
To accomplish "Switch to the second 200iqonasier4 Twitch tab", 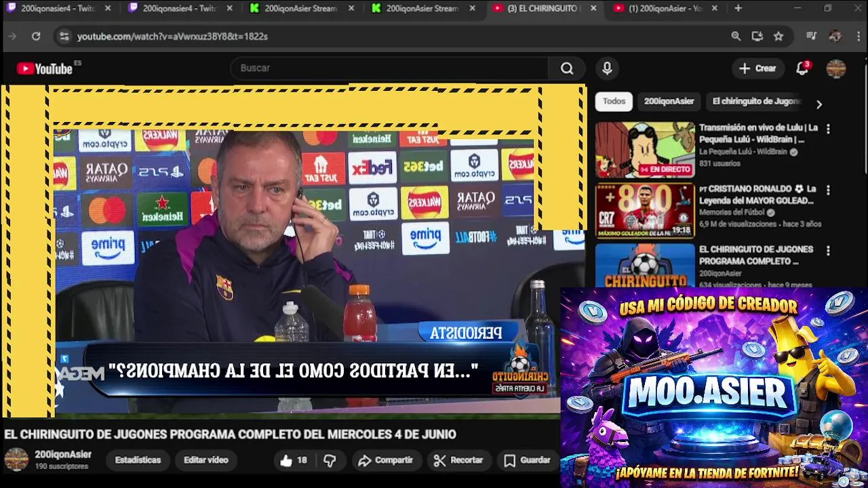I will tap(180, 8).
